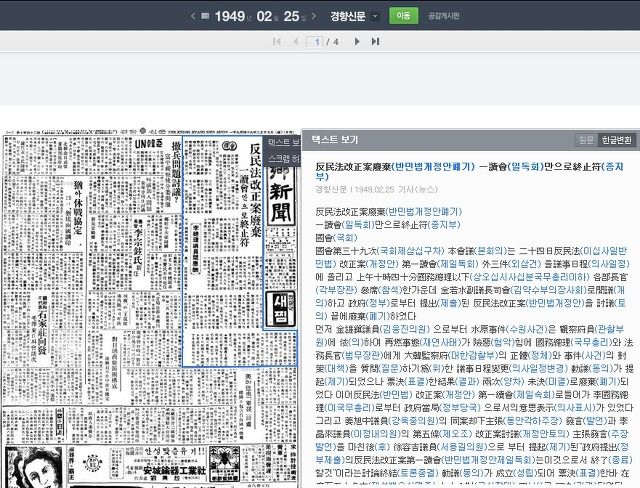
Task: Click the highlighted 反民法改正案廢棄 article on the page
Action: point(222,251)
